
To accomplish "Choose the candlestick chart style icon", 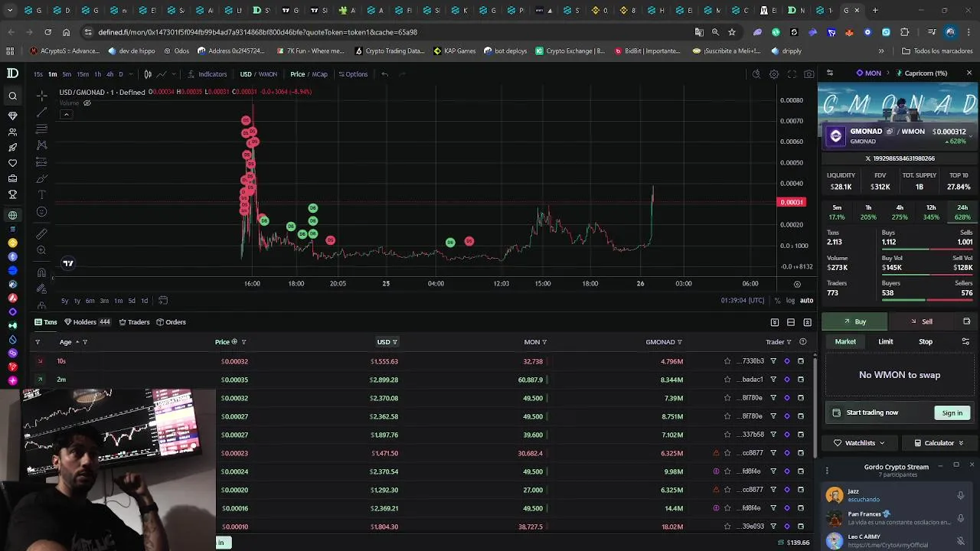I will [148, 74].
